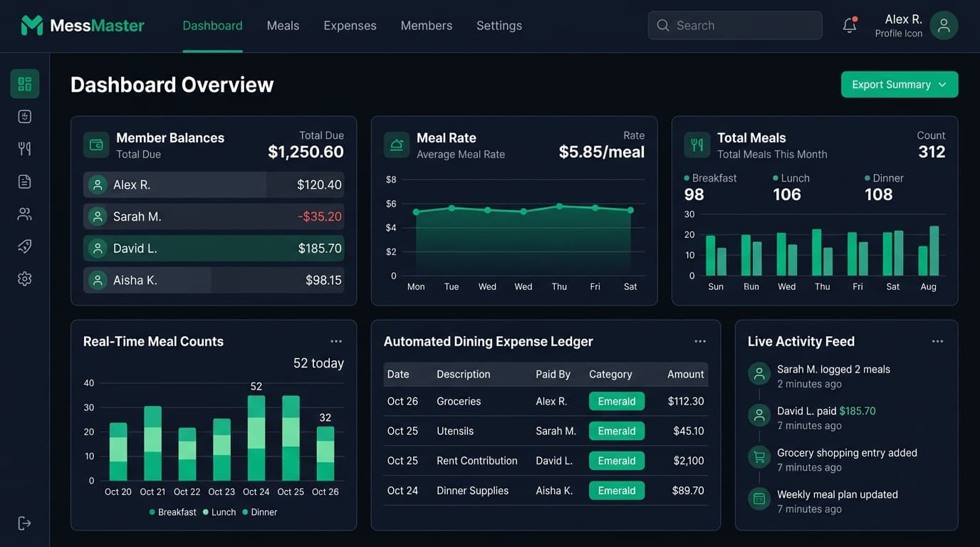The image size is (980, 547).
Task: Click the MessMaster logo
Action: click(83, 26)
